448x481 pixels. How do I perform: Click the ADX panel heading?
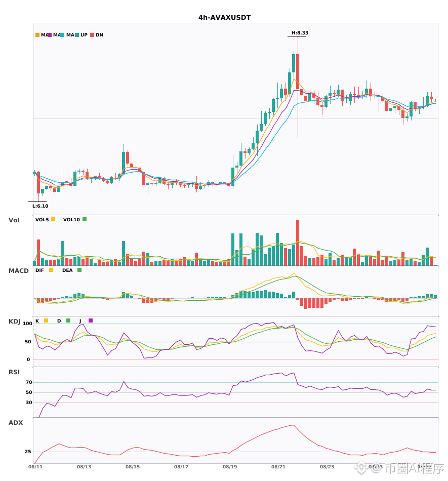pos(16,423)
